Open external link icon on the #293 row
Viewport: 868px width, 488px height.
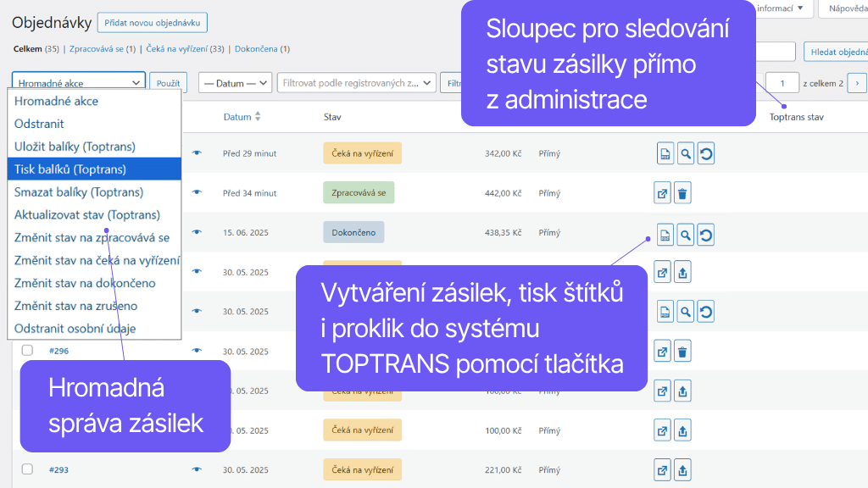tap(662, 469)
